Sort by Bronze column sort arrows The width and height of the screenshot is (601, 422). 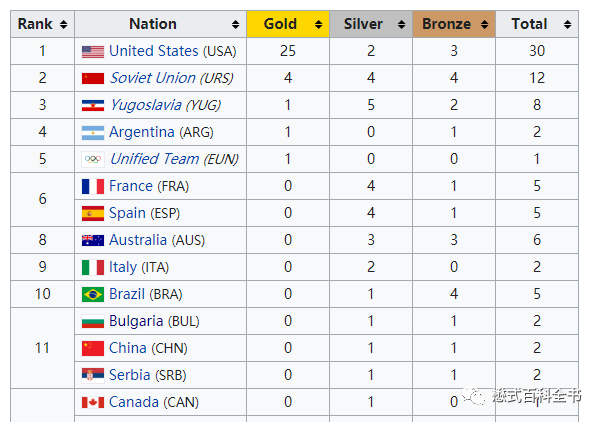point(484,25)
